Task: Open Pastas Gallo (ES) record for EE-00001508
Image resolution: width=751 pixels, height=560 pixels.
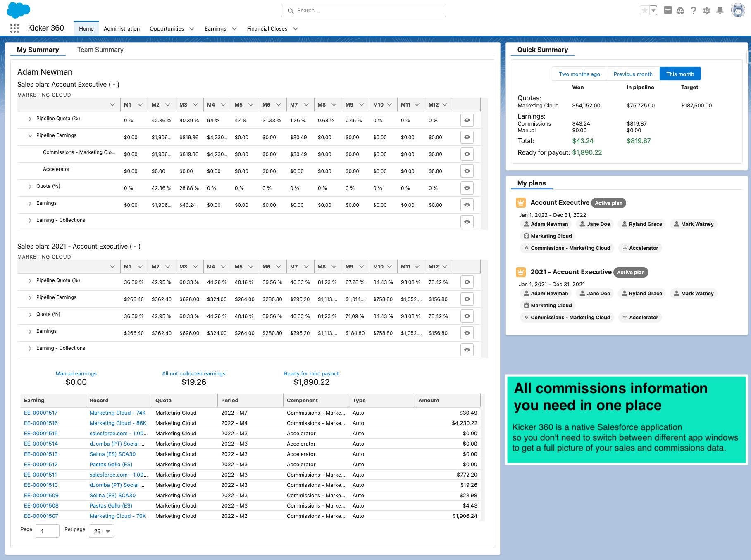Action: pos(111,506)
